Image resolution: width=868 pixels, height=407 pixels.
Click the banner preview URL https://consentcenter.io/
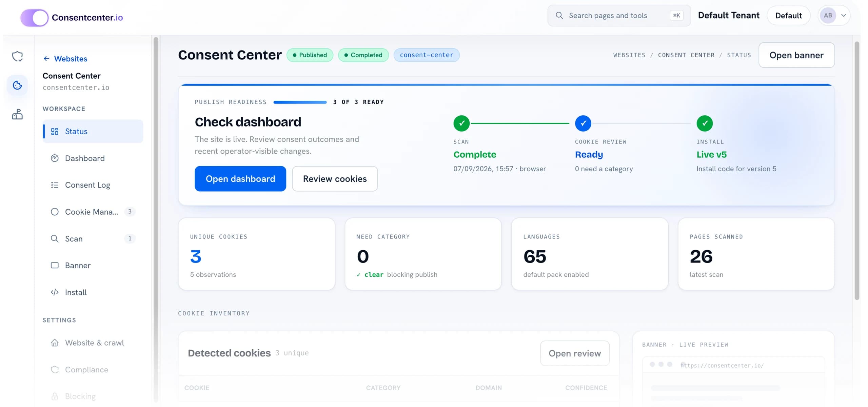[x=722, y=366]
